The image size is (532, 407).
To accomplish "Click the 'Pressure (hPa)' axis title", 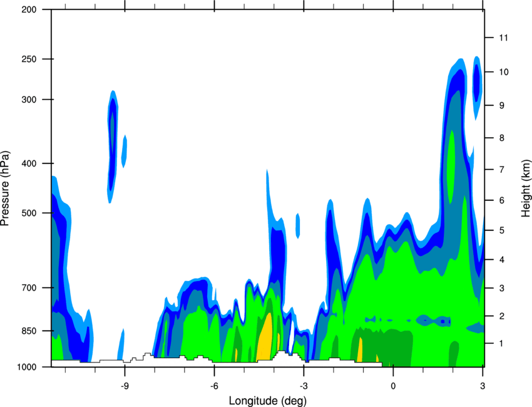I will [x=5, y=188].
